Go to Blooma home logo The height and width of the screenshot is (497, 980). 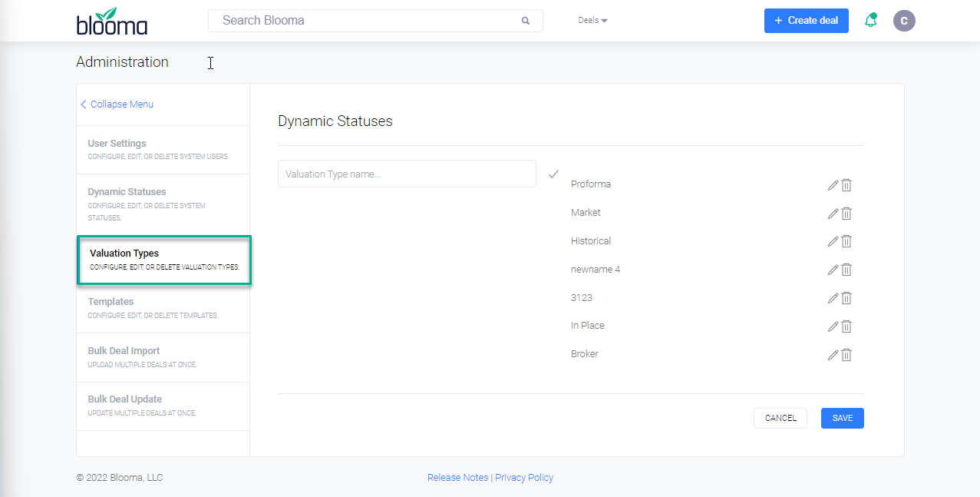[x=112, y=22]
